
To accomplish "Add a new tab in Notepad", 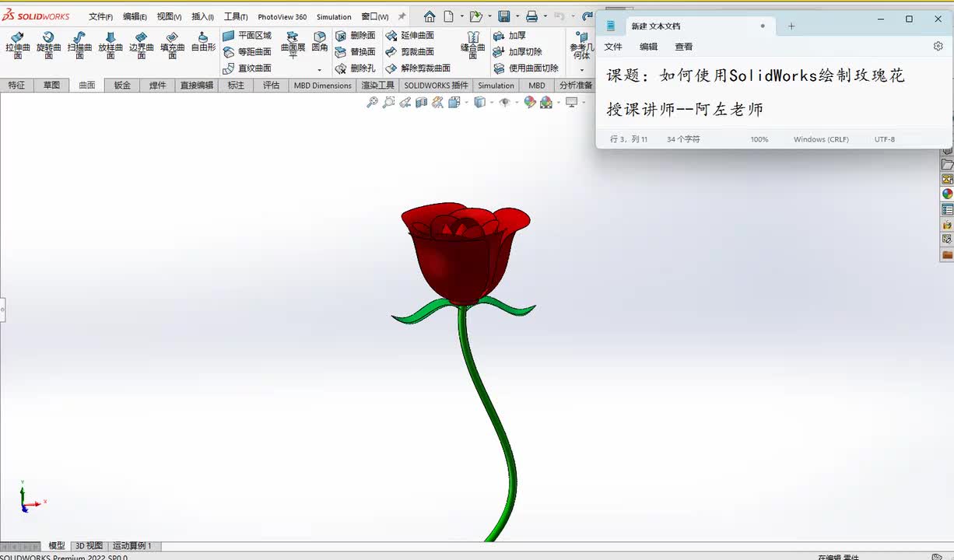I will tap(791, 26).
